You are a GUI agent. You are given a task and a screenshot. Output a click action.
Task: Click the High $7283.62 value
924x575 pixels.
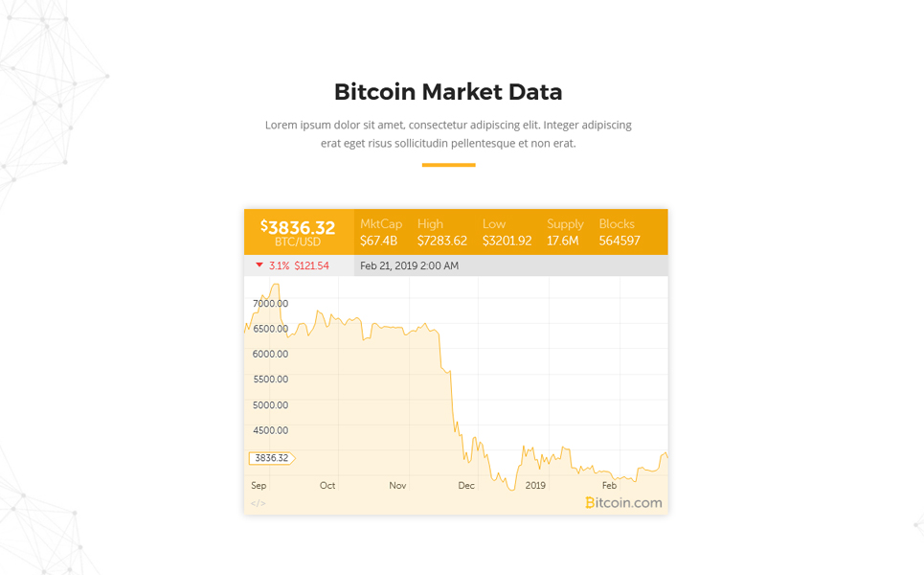tap(442, 241)
